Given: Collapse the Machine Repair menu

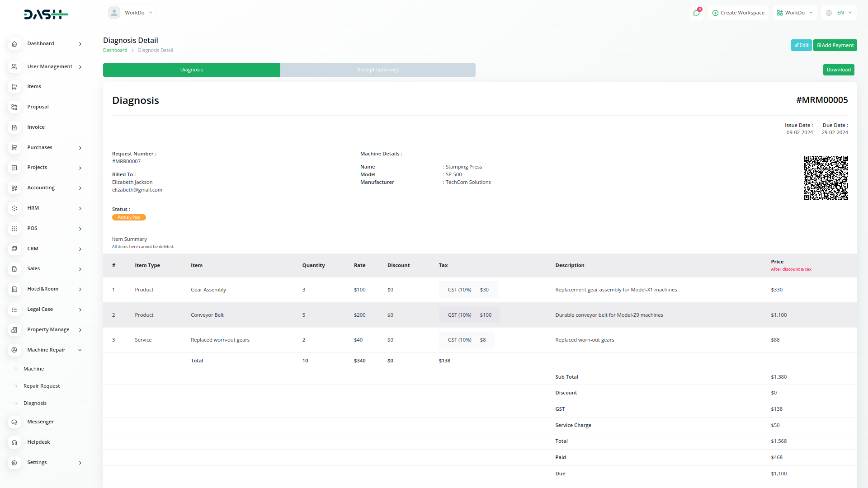Looking at the screenshot, I should coord(80,350).
